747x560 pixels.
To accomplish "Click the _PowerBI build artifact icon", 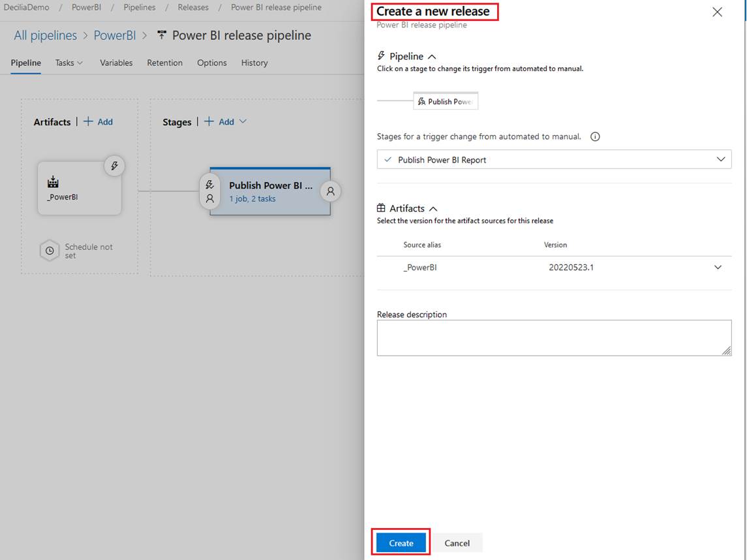I will click(53, 181).
